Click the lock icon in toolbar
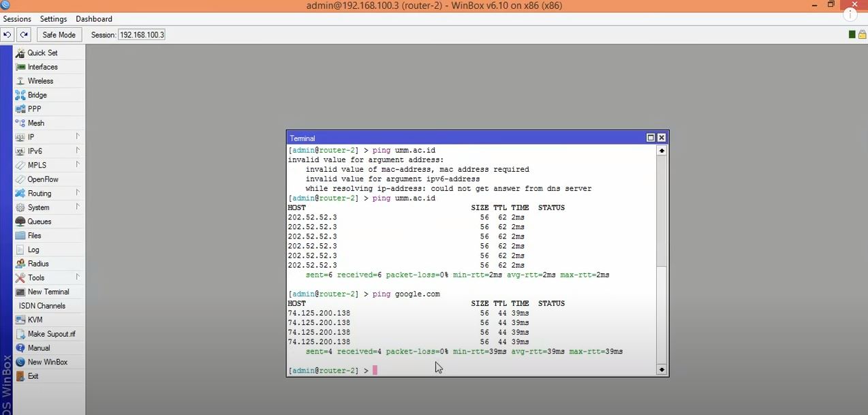Viewport: 868px width, 415px height. pyautogui.click(x=862, y=35)
